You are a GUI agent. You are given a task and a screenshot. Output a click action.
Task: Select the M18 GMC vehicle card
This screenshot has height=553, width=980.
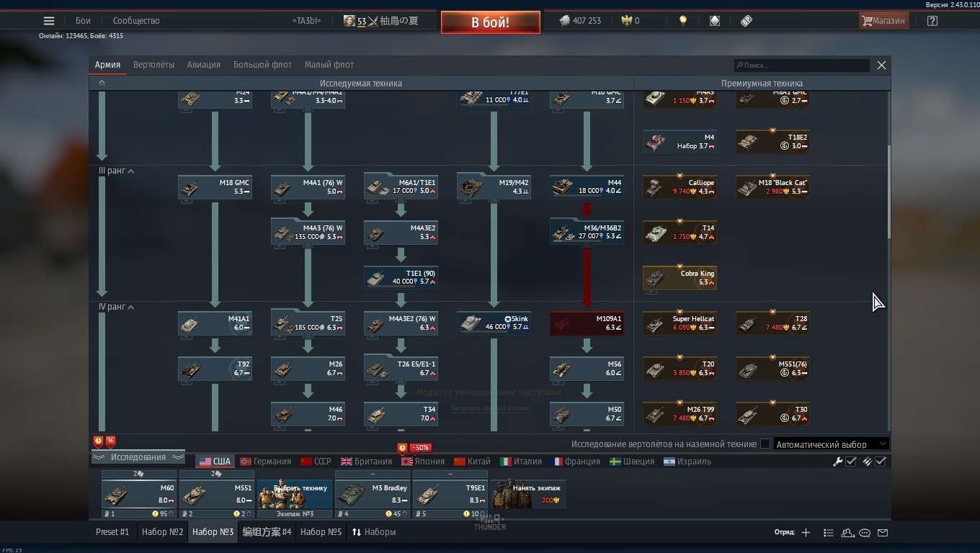(215, 187)
